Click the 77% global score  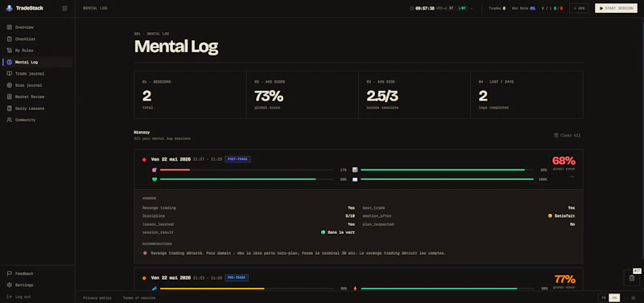tap(565, 279)
